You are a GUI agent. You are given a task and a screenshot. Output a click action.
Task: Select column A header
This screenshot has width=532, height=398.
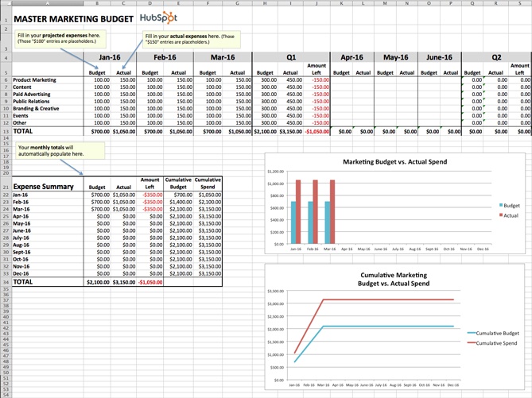(48, 3)
